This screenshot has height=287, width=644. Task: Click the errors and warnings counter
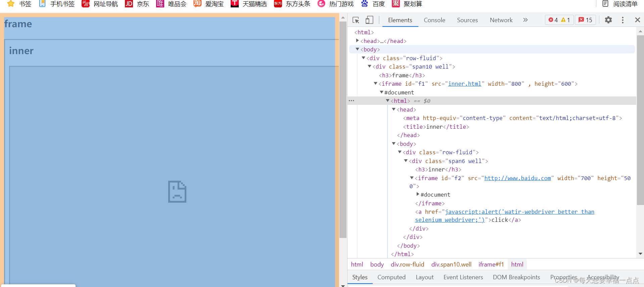coord(559,20)
